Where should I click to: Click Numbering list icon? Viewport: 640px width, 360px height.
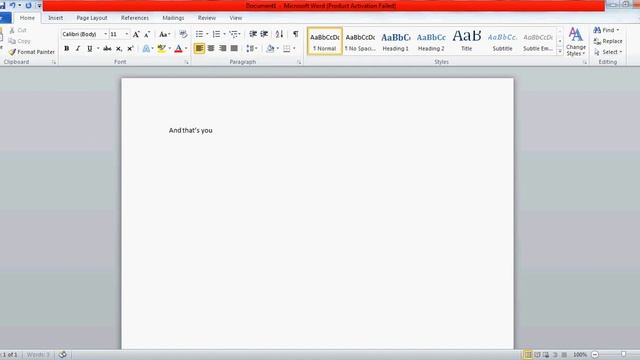pos(216,34)
